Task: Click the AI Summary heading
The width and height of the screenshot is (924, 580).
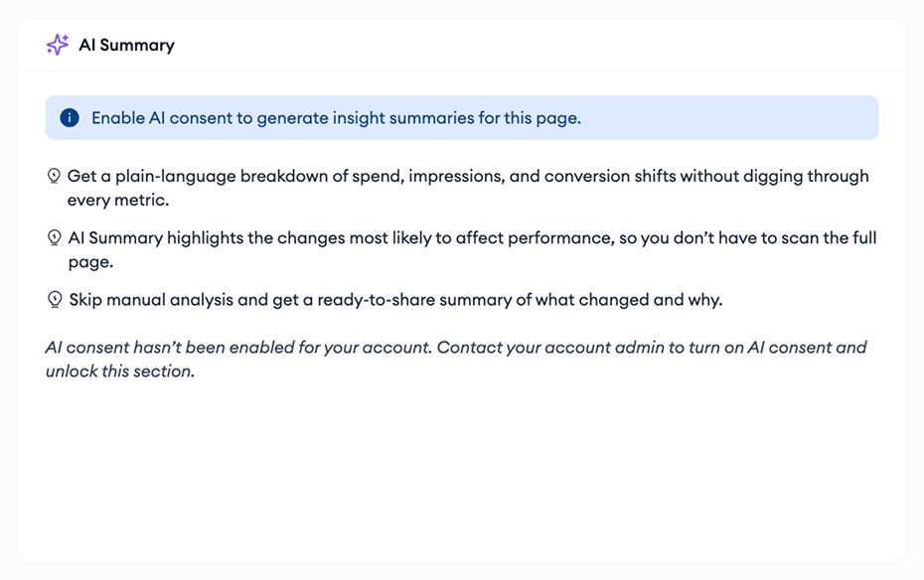Action: [x=127, y=46]
